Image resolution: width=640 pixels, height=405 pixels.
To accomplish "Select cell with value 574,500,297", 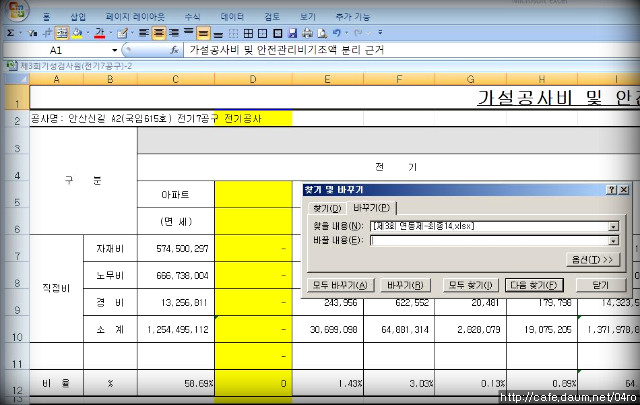I will click(x=176, y=249).
